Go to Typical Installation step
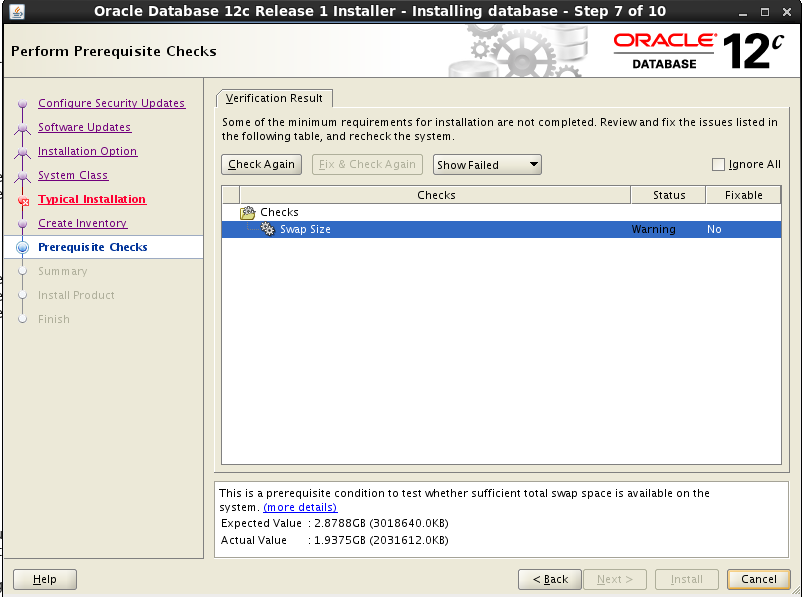This screenshot has width=803, height=597. click(x=92, y=199)
